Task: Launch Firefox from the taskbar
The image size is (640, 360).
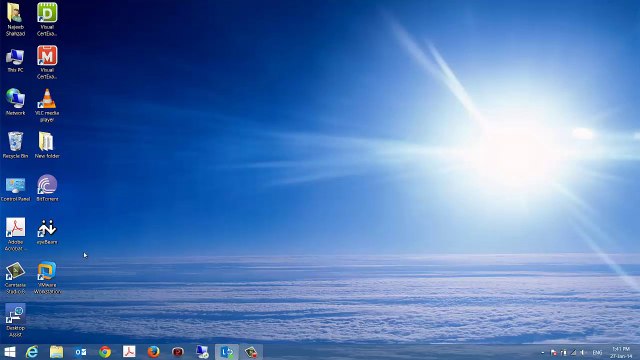Action: pos(153,352)
